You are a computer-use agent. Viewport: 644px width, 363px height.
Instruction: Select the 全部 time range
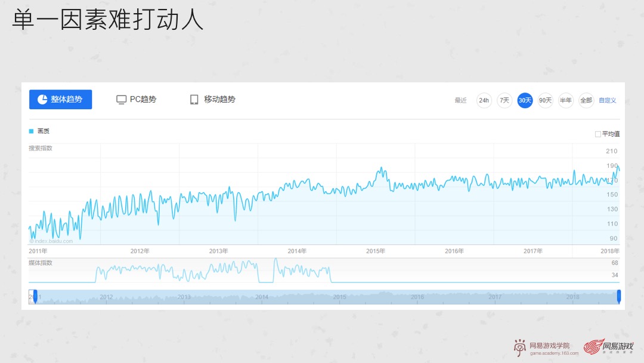[586, 100]
